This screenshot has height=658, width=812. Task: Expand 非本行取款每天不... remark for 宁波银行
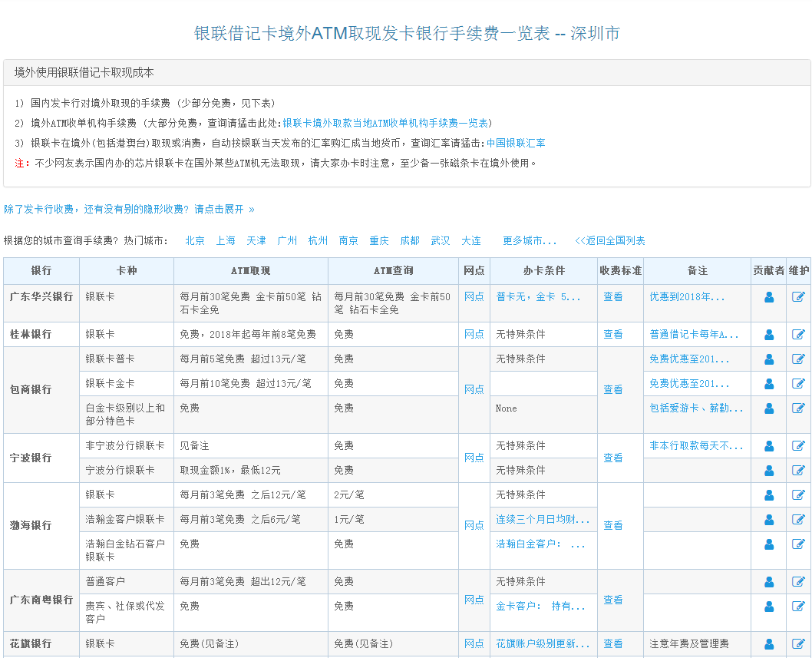click(x=696, y=446)
